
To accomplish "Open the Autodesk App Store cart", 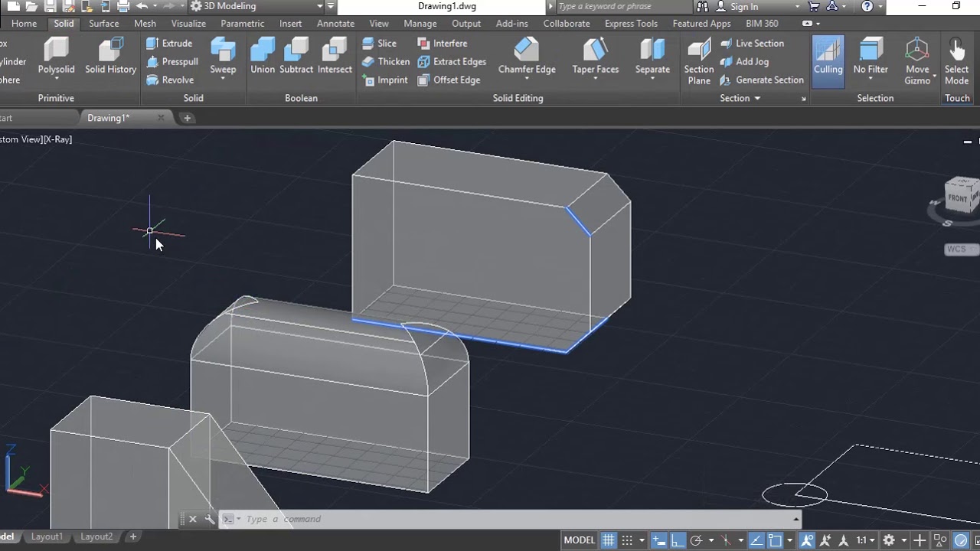I will click(x=813, y=7).
